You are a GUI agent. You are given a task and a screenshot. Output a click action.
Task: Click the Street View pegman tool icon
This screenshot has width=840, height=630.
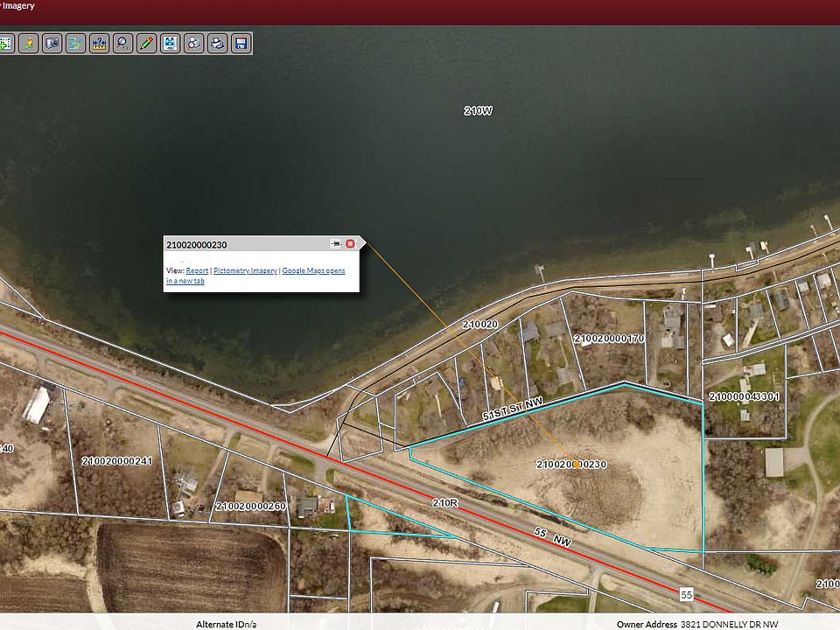(x=29, y=43)
